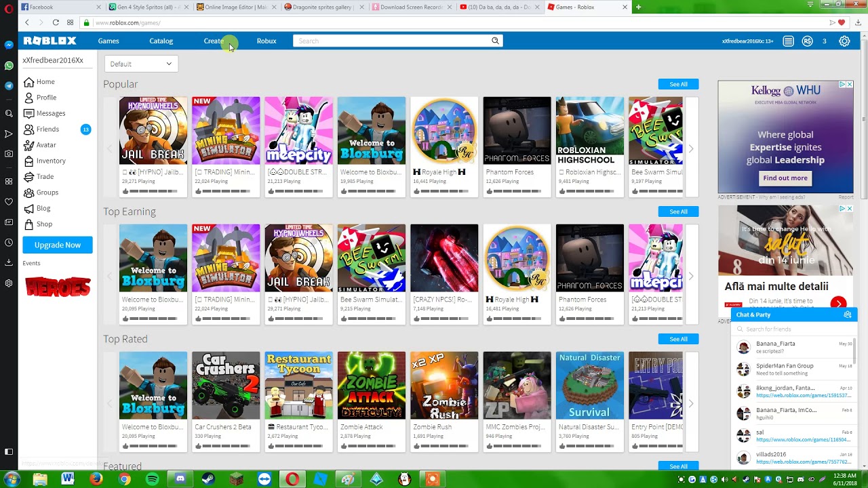This screenshot has height=488, width=868.
Task: Open Catalog in top navigation
Action: click(x=161, y=41)
